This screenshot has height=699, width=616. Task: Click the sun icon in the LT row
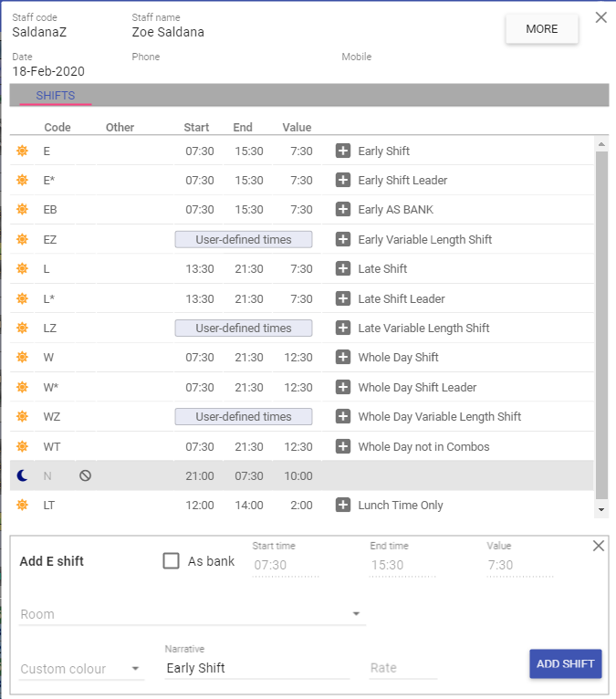pyautogui.click(x=22, y=506)
